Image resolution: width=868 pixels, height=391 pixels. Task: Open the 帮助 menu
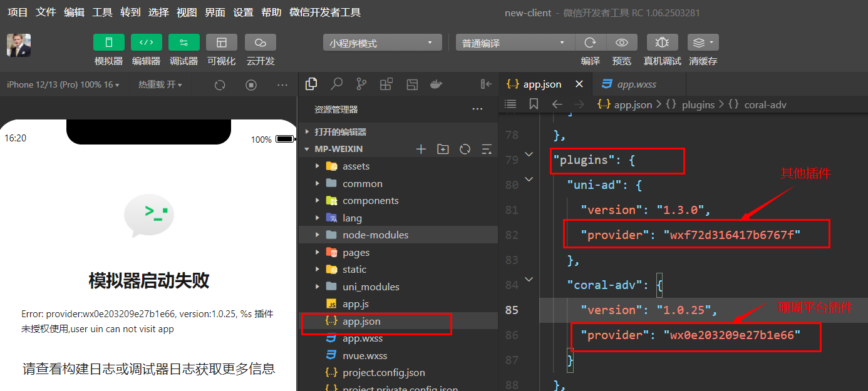point(271,13)
